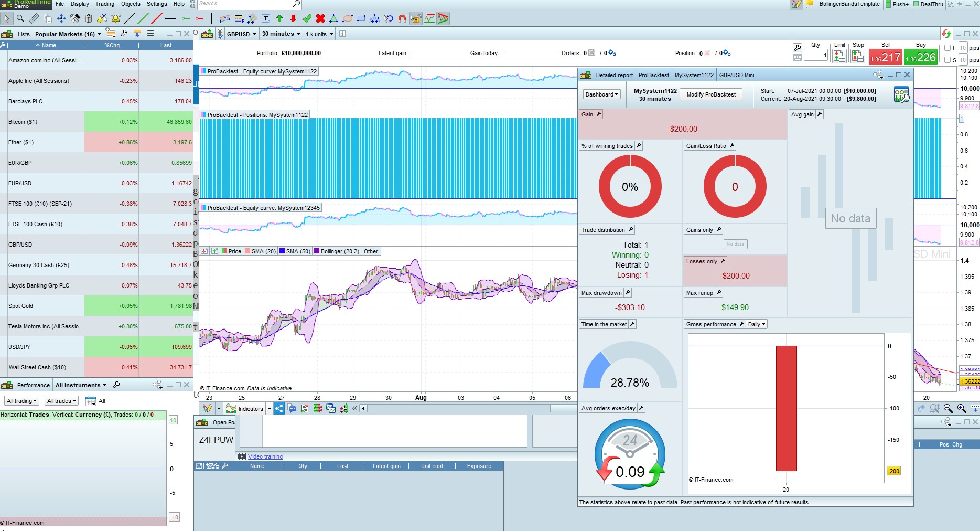
Task: Select the alert bell tool
Action: [116, 19]
